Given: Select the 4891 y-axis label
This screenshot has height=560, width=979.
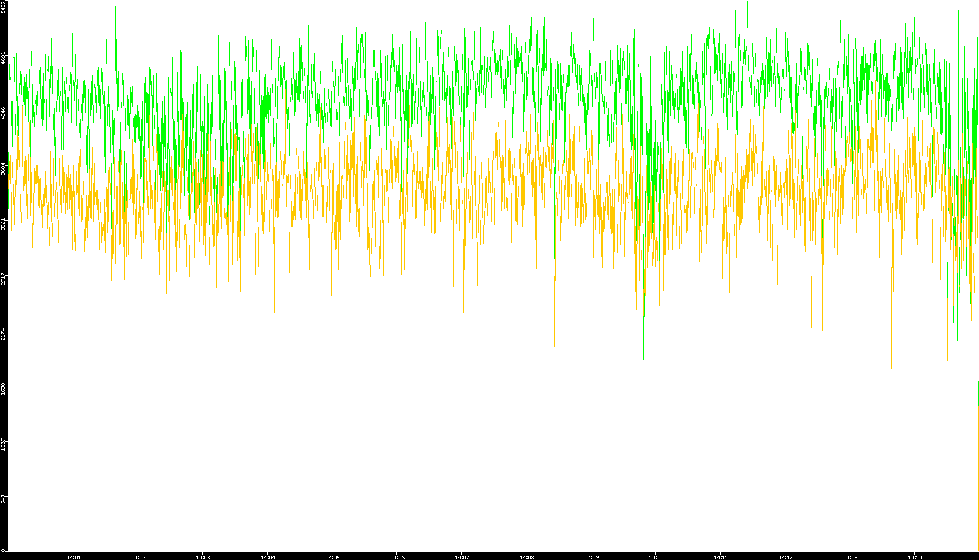Looking at the screenshot, I should pos(4,58).
